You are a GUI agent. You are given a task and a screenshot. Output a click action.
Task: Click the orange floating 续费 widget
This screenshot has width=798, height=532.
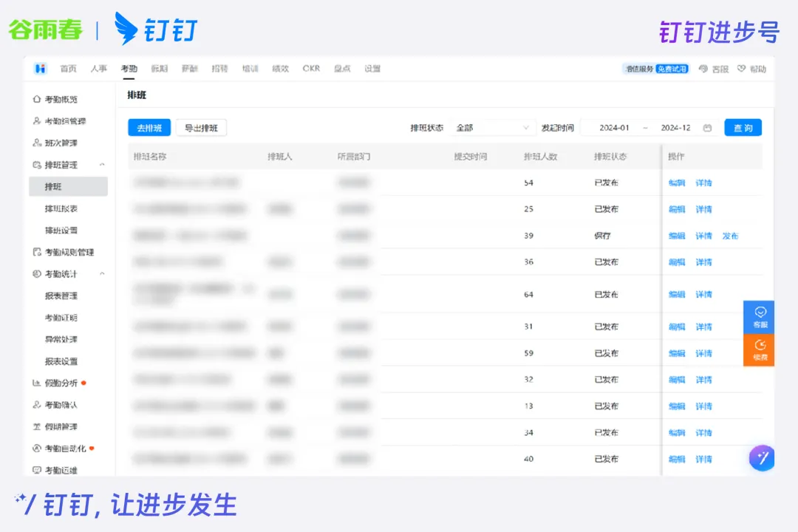coord(759,349)
